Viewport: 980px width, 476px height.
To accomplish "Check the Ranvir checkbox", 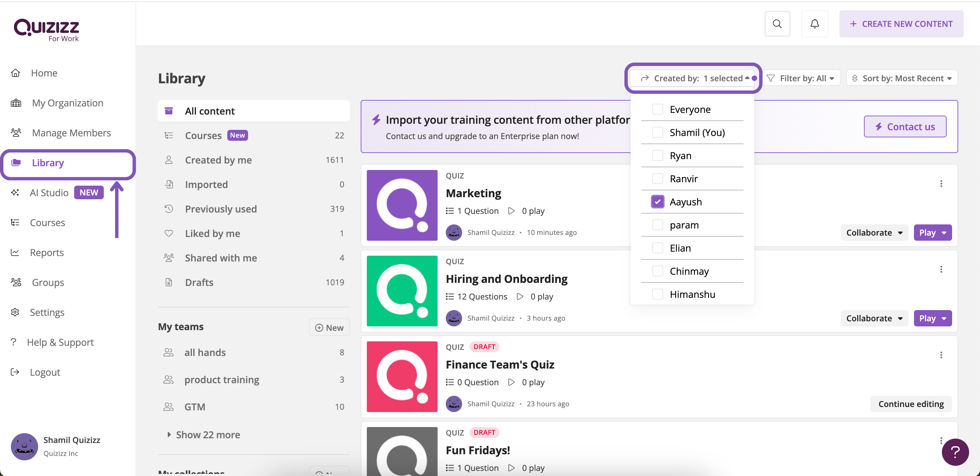I will tap(657, 178).
